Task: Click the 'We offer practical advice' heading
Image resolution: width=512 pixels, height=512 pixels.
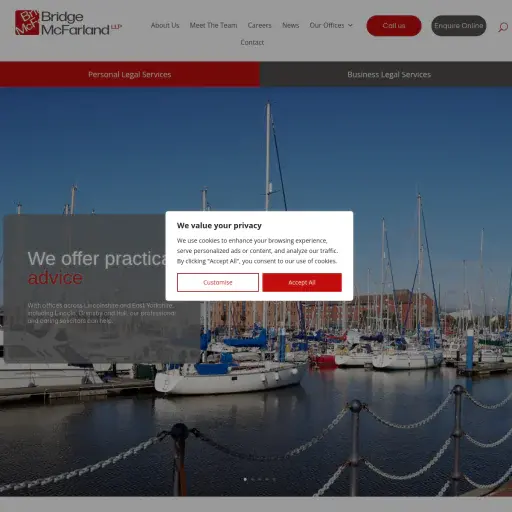Action: tap(97, 268)
